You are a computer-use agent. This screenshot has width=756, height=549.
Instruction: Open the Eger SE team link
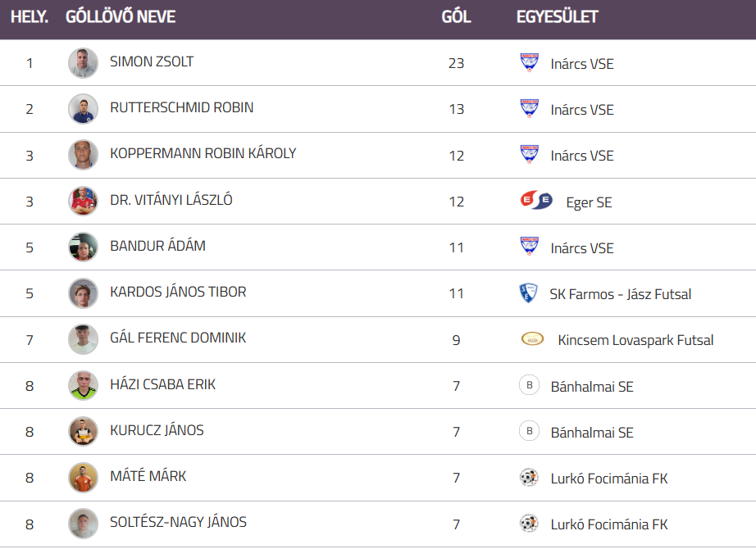(589, 202)
